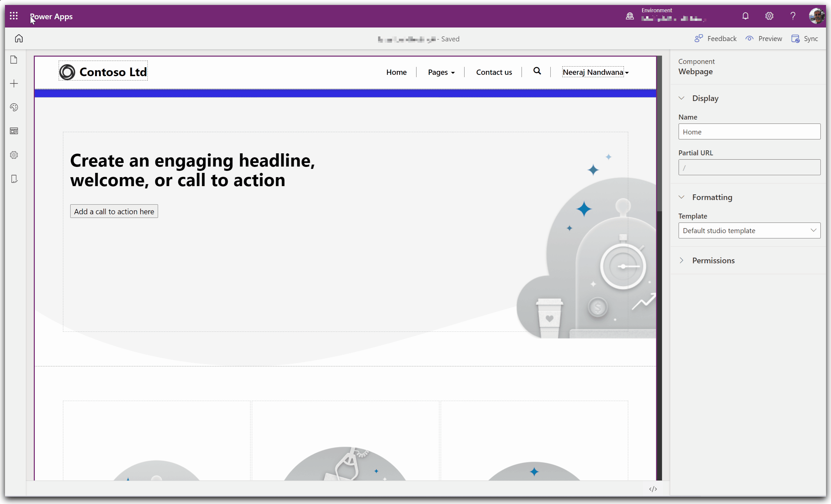Click the Preview button
831x504 pixels.
763,39
